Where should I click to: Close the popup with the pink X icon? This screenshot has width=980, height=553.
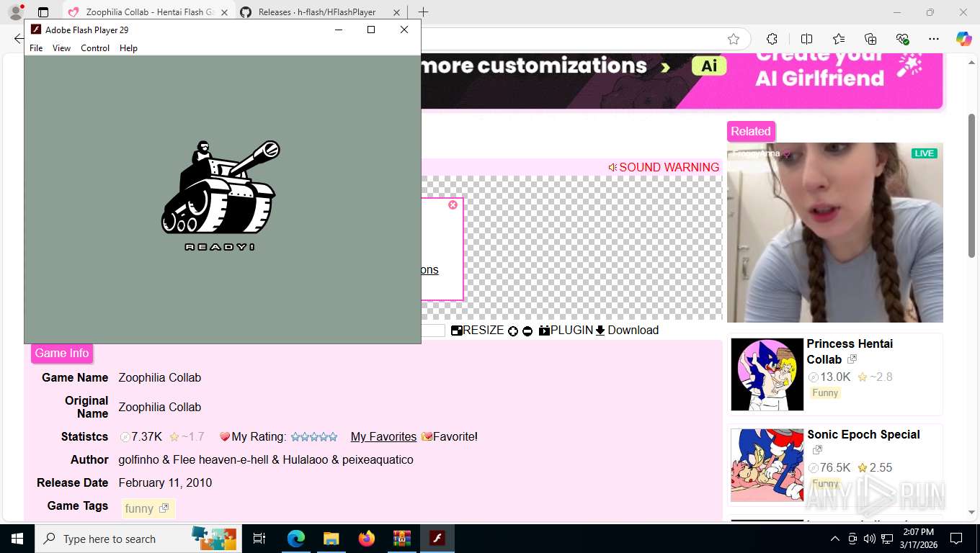[453, 205]
